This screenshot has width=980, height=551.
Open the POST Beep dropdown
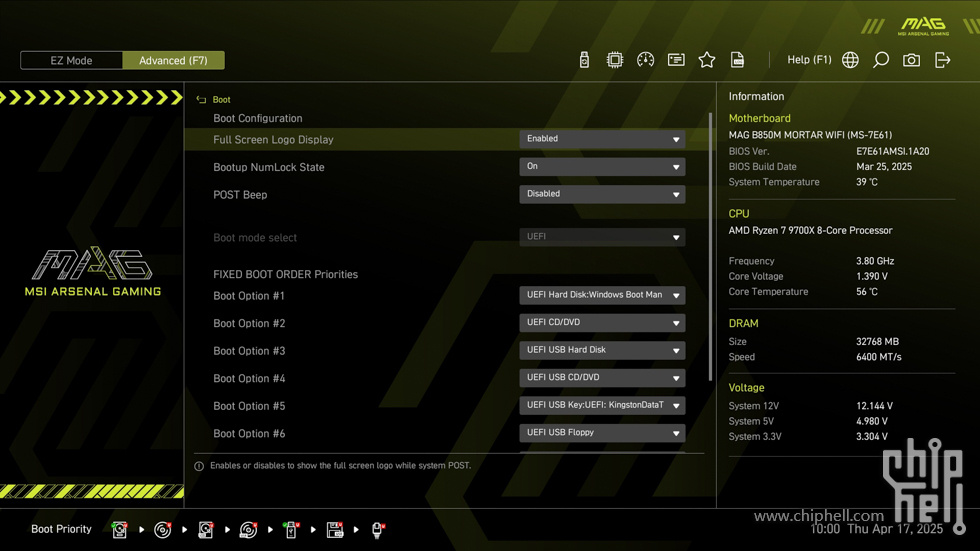[x=602, y=194]
